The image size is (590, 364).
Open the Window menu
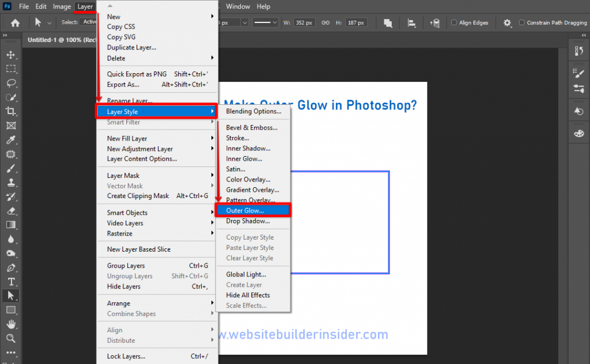coord(238,6)
